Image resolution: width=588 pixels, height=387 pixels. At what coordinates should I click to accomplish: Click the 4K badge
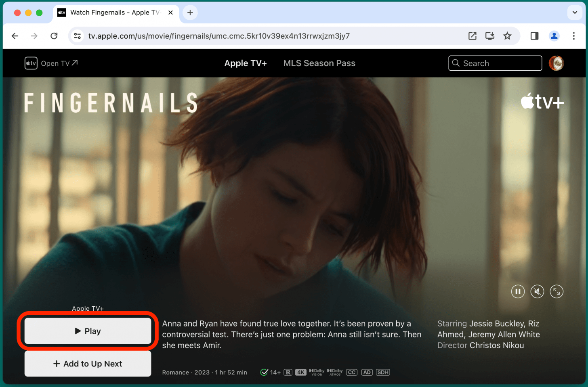301,372
